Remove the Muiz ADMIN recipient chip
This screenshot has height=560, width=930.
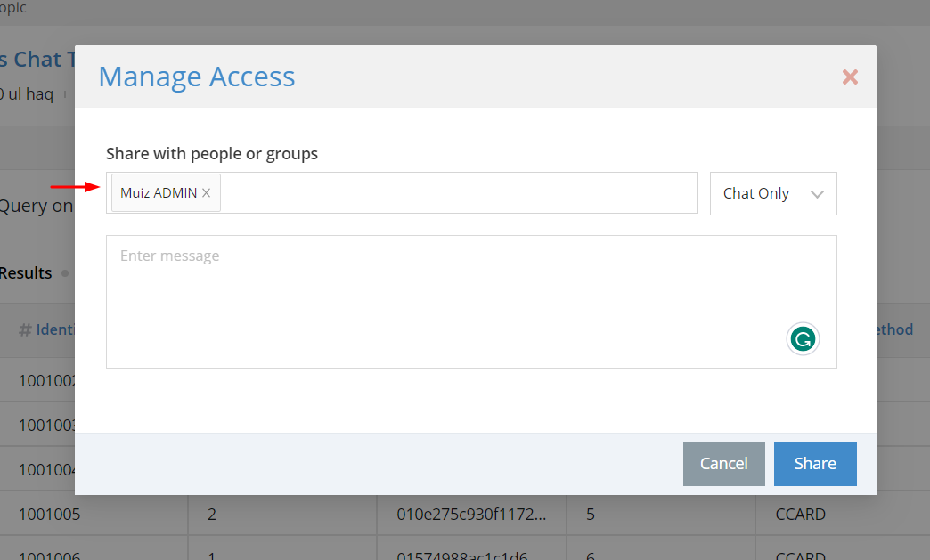coord(207,192)
